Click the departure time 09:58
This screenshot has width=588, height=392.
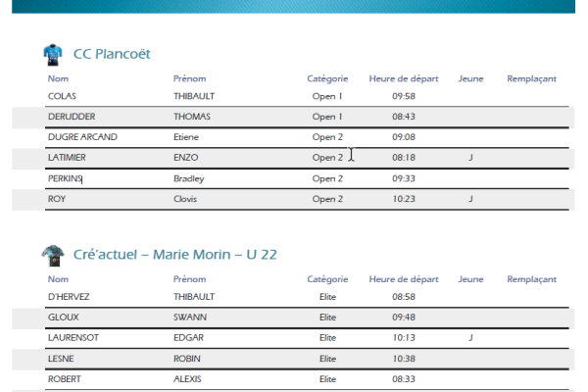[404, 96]
